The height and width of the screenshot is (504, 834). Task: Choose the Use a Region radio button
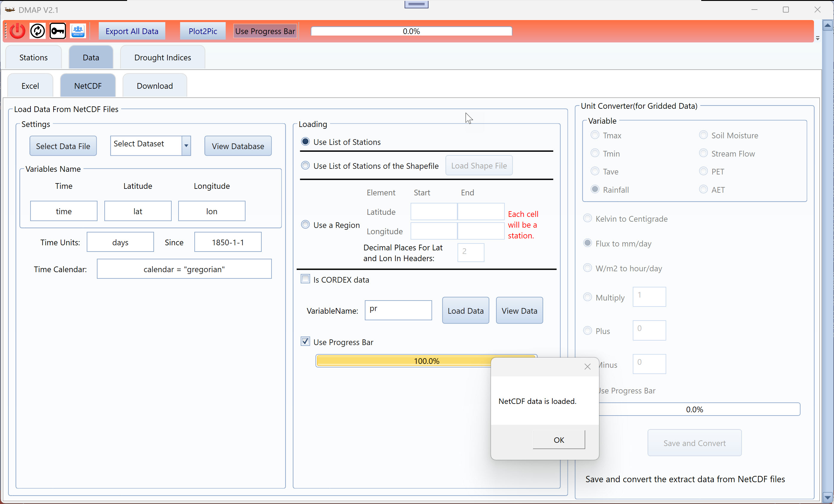click(305, 225)
